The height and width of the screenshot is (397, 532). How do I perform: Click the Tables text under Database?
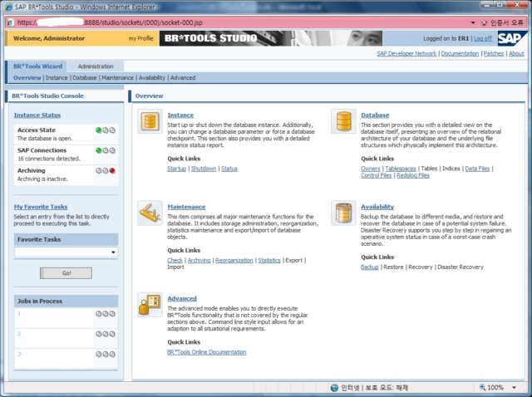click(429, 169)
